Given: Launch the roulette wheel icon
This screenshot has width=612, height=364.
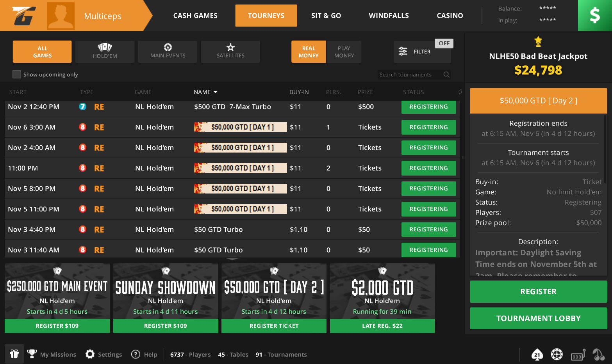Looking at the screenshot, I should tap(557, 354).
